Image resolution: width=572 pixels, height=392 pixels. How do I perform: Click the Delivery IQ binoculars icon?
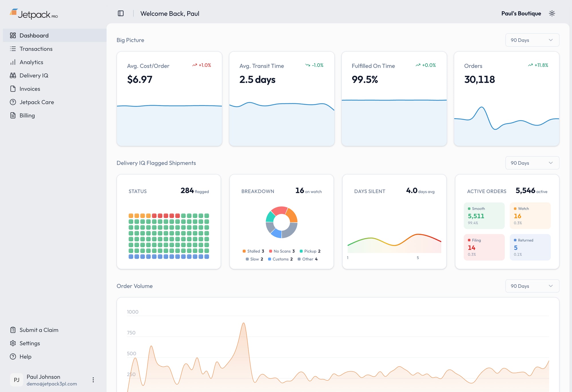(13, 76)
